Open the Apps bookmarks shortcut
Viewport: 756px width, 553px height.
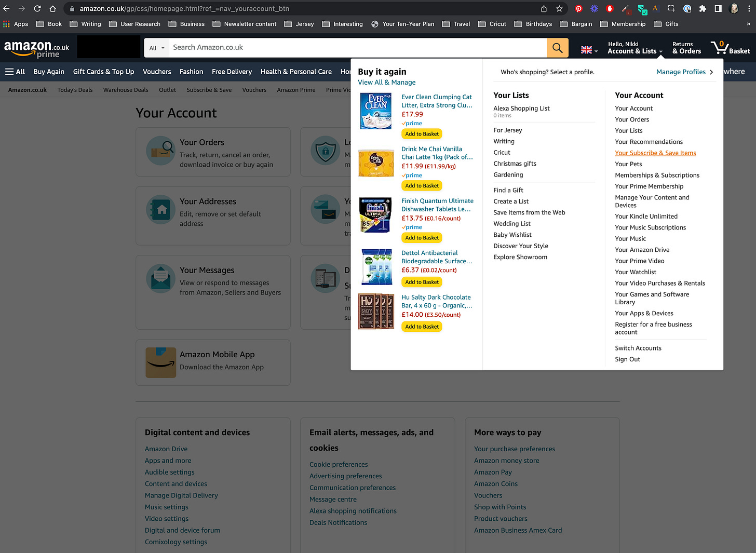(16, 24)
